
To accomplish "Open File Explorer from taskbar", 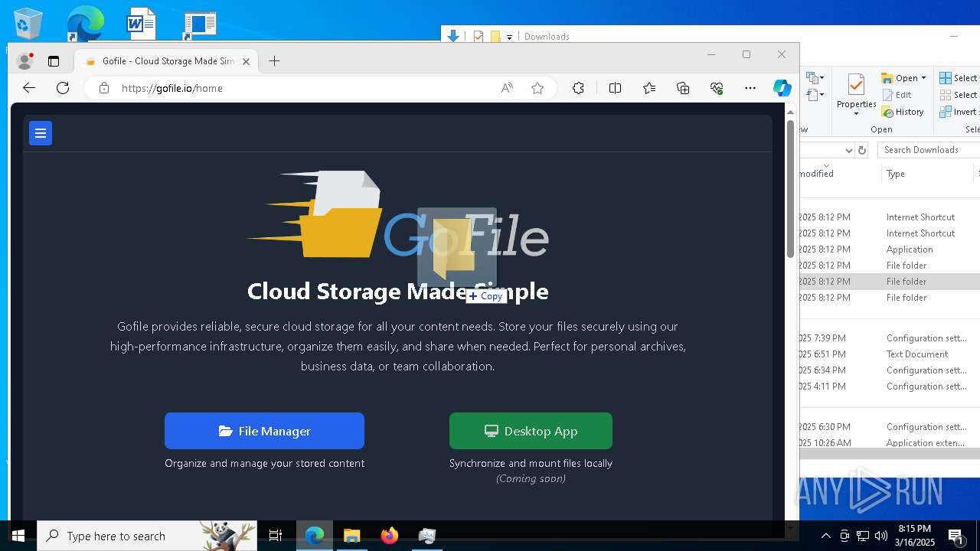I will 352,536.
